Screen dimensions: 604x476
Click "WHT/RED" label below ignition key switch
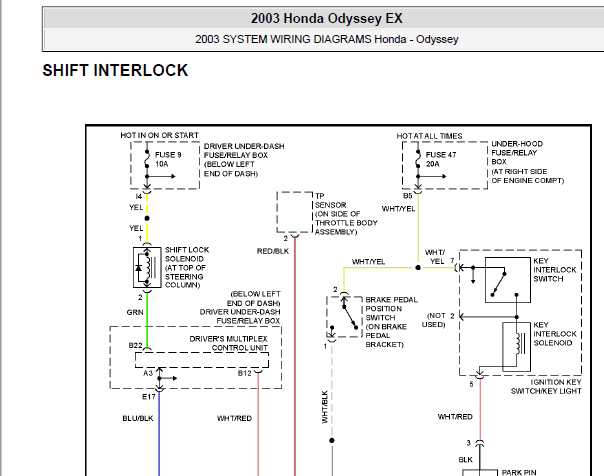click(455, 417)
